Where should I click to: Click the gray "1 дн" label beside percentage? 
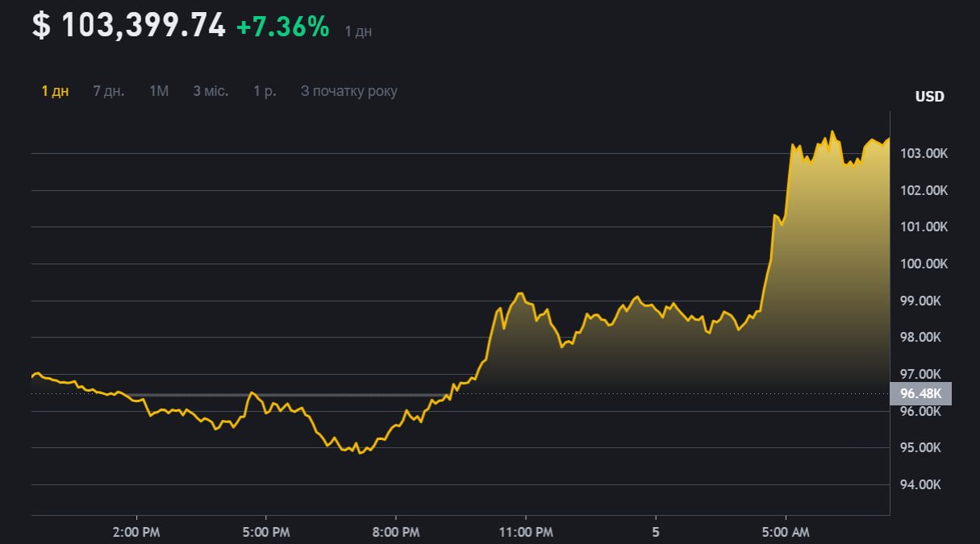[x=358, y=31]
